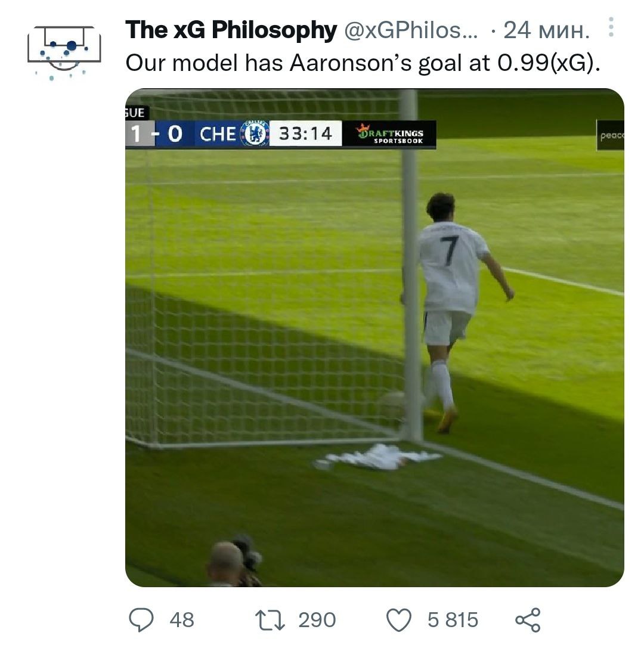Click the reply speech bubble icon

[141, 620]
